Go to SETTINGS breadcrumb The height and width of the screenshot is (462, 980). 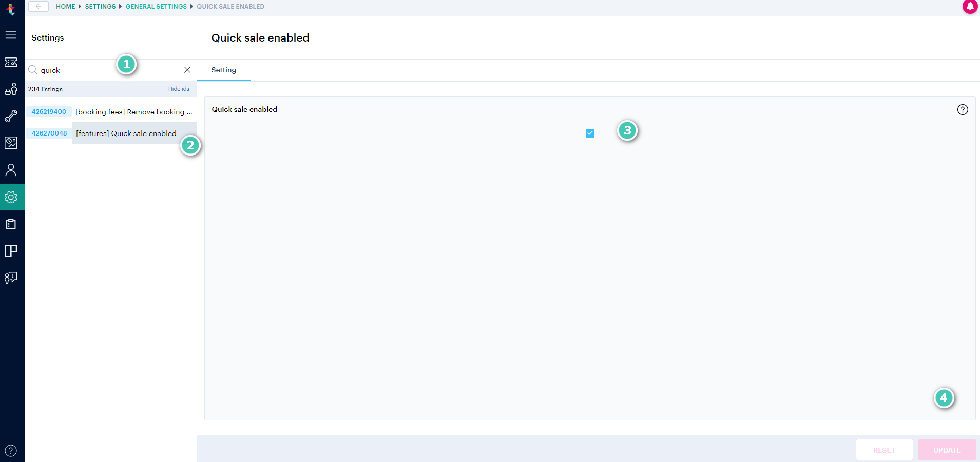tap(101, 7)
